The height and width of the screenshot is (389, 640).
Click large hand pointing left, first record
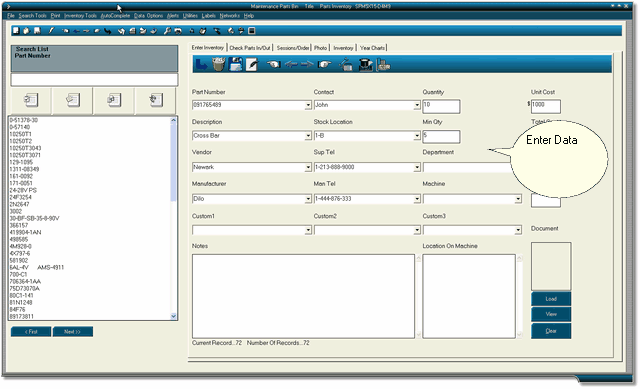coord(273,64)
